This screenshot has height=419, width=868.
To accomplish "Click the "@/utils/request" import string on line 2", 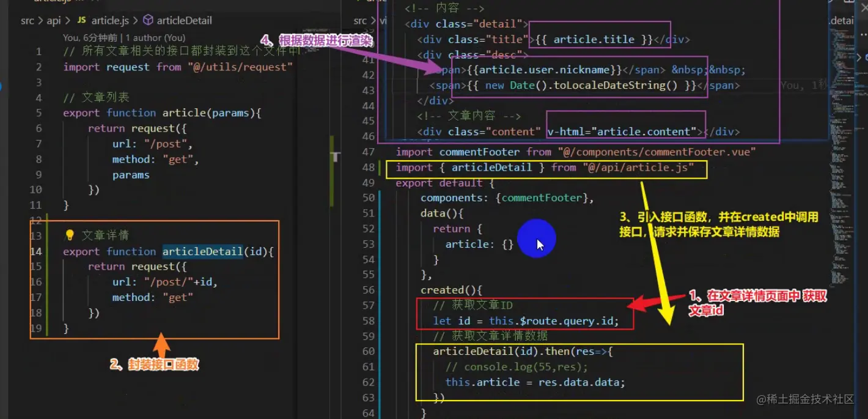I will (240, 67).
